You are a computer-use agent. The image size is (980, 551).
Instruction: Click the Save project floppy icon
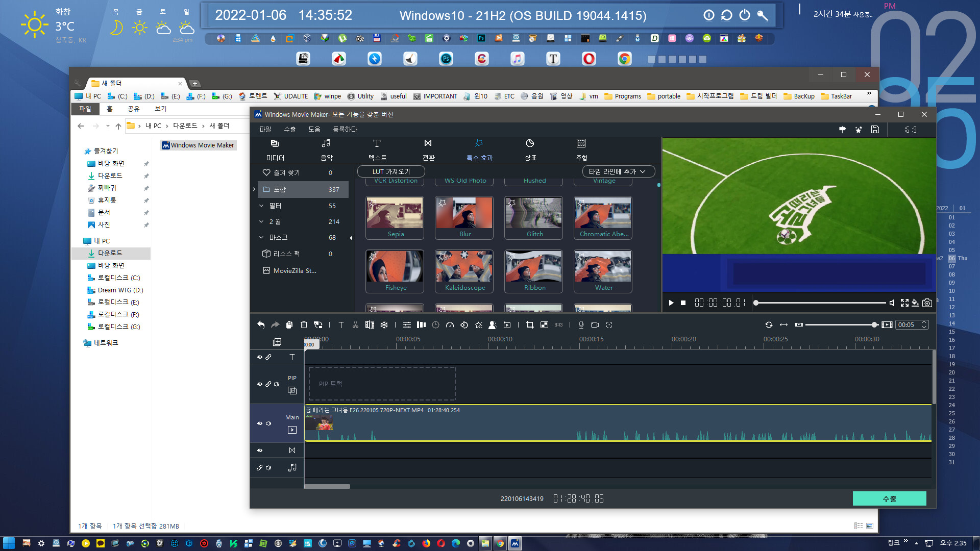pyautogui.click(x=875, y=130)
